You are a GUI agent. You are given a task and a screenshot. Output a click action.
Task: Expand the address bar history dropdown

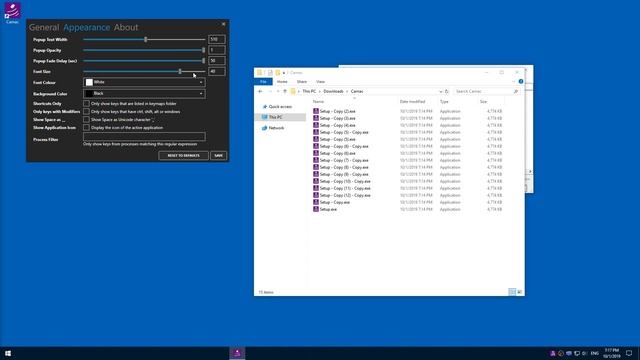point(440,91)
